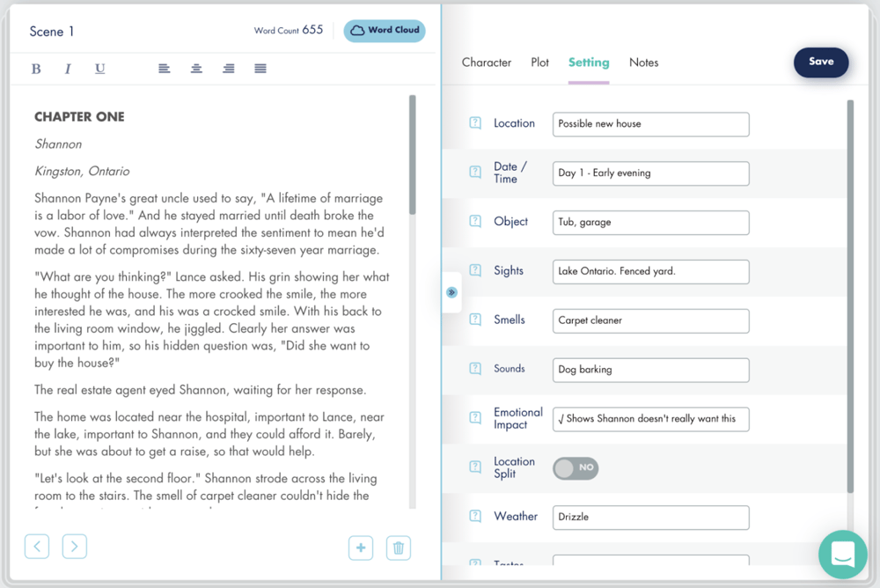The image size is (880, 588).
Task: Click the Save button
Action: [x=821, y=62]
